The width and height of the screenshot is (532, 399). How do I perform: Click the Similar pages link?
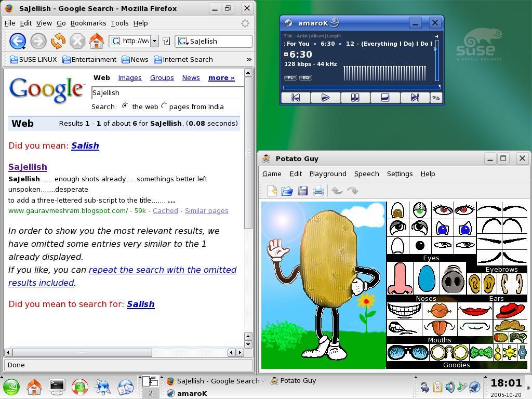(x=207, y=211)
